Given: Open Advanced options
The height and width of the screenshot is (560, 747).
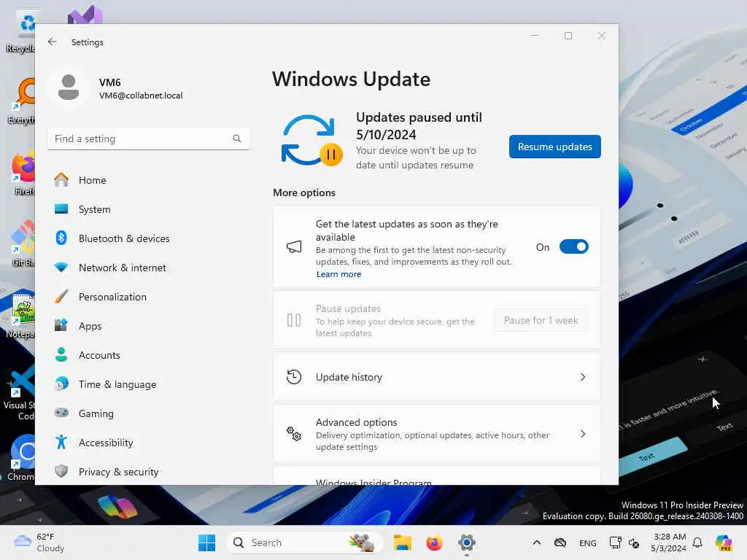Looking at the screenshot, I should pyautogui.click(x=436, y=434).
